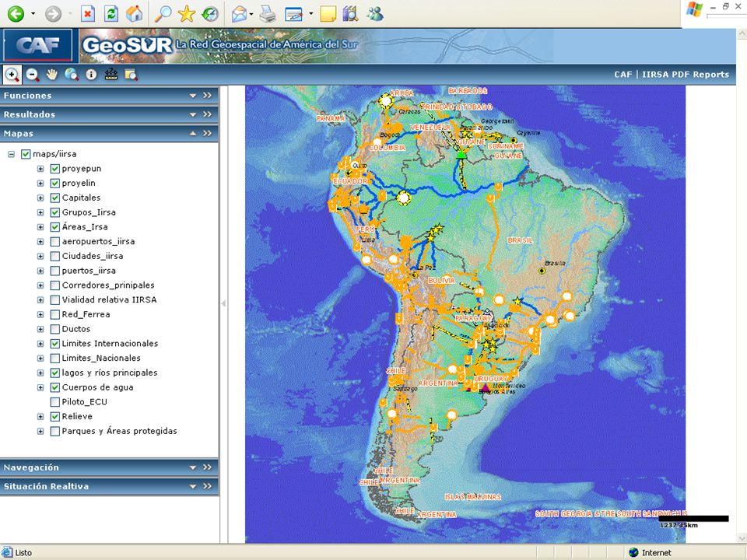Activate the Pan hand tool

(x=52, y=75)
